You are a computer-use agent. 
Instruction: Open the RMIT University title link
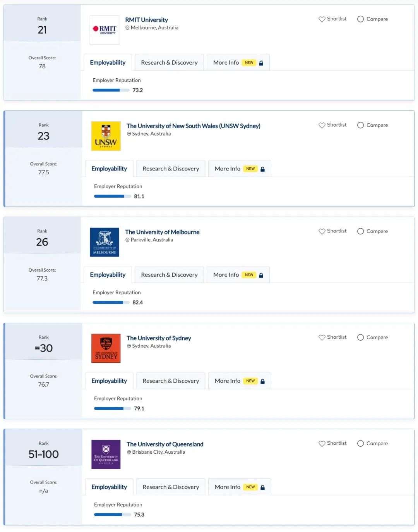pyautogui.click(x=146, y=20)
